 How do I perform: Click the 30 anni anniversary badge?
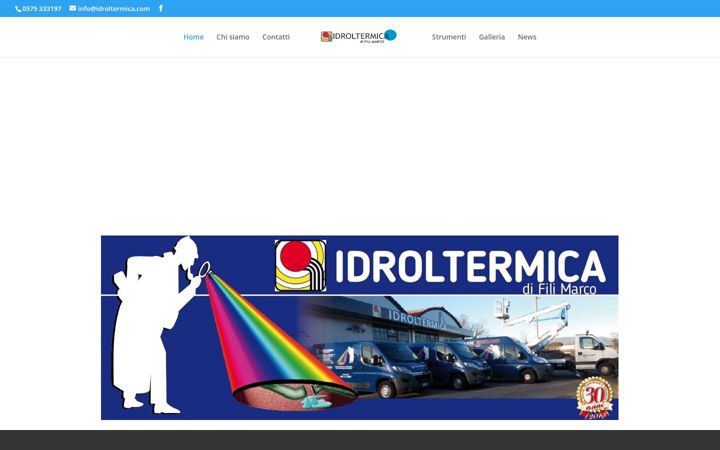click(x=595, y=398)
